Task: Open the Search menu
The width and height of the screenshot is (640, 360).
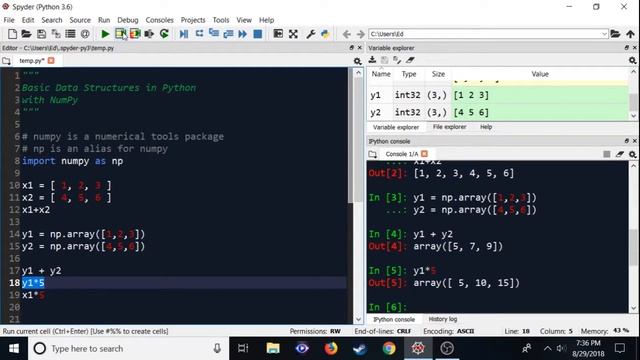Action: pos(52,20)
